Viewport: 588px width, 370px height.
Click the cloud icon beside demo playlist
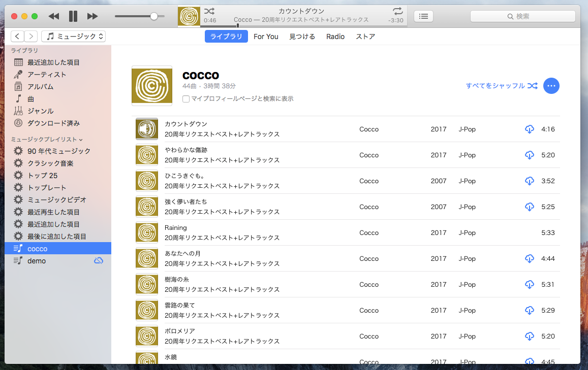tap(99, 260)
